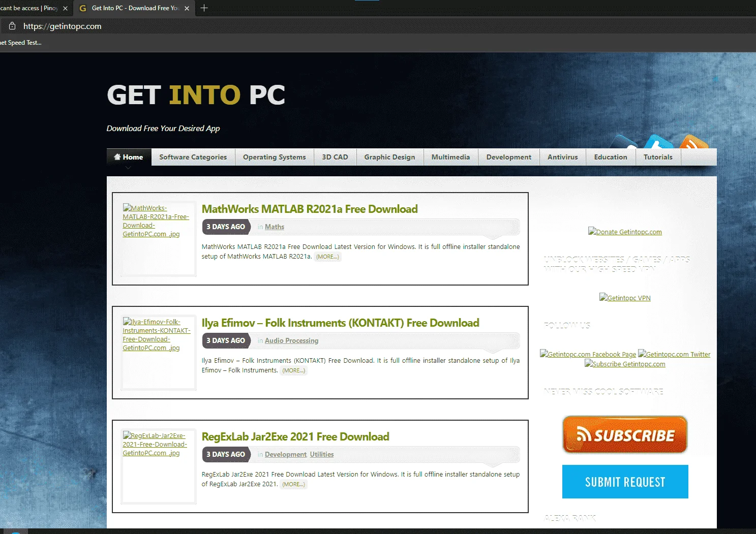Click the Ilya Efimov Folk Instruments thumbnail

click(x=158, y=353)
